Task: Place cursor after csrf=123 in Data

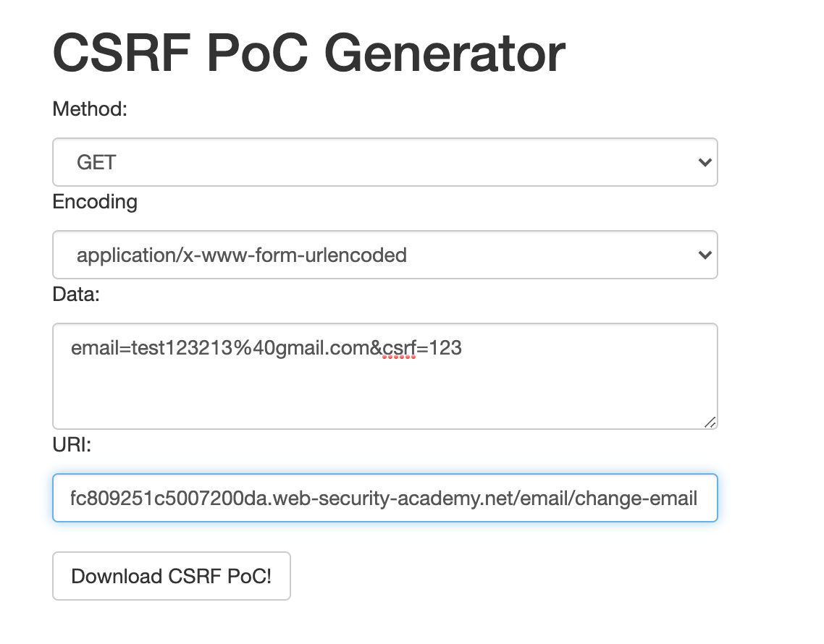Action: (462, 348)
